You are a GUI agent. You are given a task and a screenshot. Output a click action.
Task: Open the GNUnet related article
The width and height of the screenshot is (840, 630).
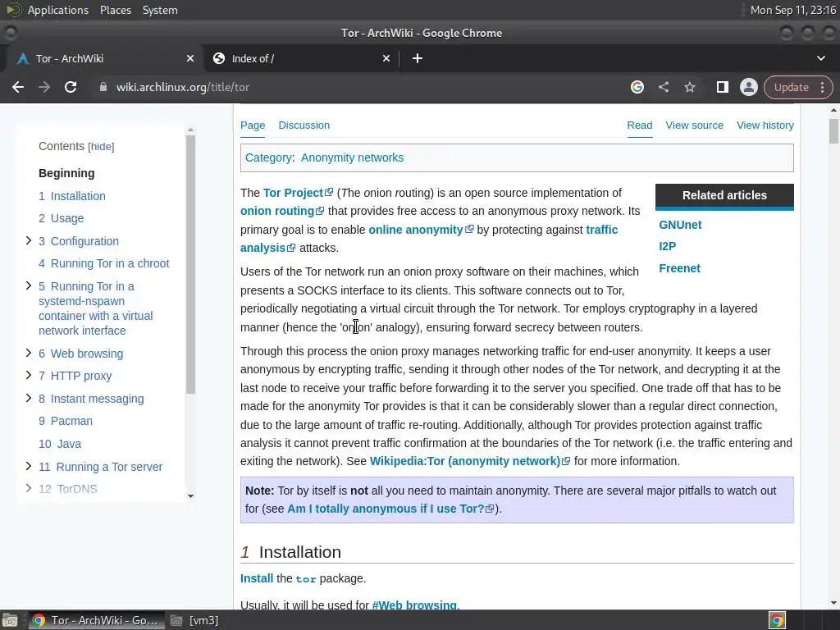(x=680, y=225)
